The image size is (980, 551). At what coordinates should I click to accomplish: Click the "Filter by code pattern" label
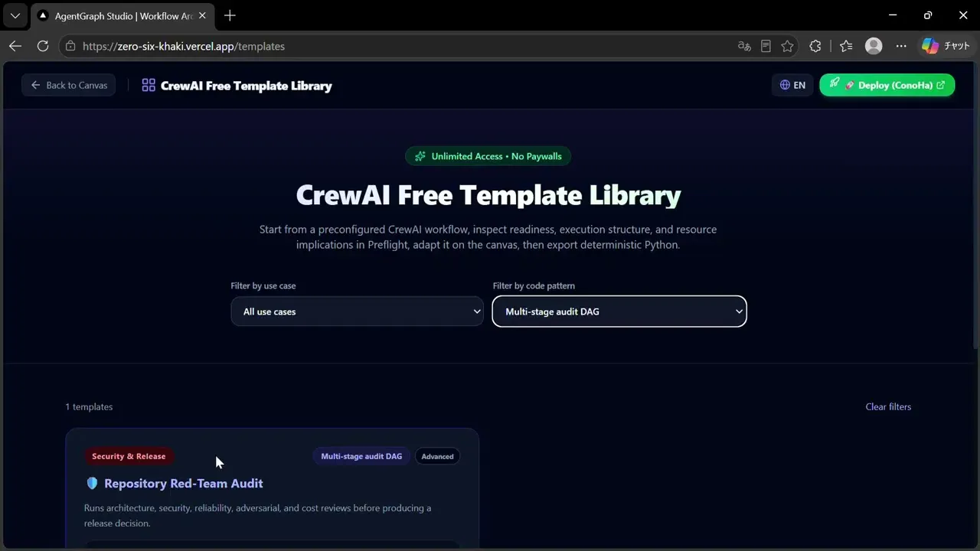pos(534,285)
